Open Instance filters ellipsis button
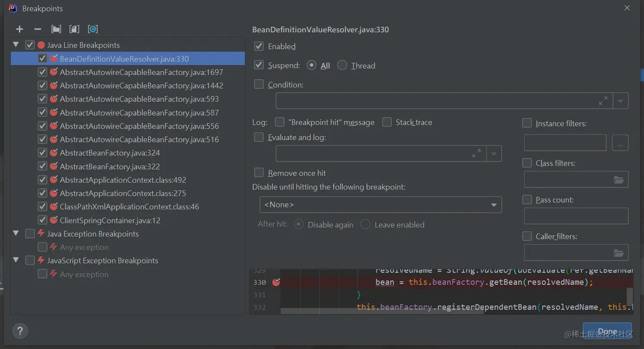The height and width of the screenshot is (349, 644). 620,143
